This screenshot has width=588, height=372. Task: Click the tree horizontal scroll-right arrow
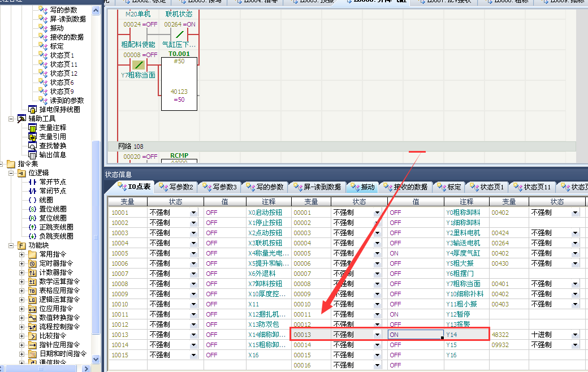tap(87, 369)
